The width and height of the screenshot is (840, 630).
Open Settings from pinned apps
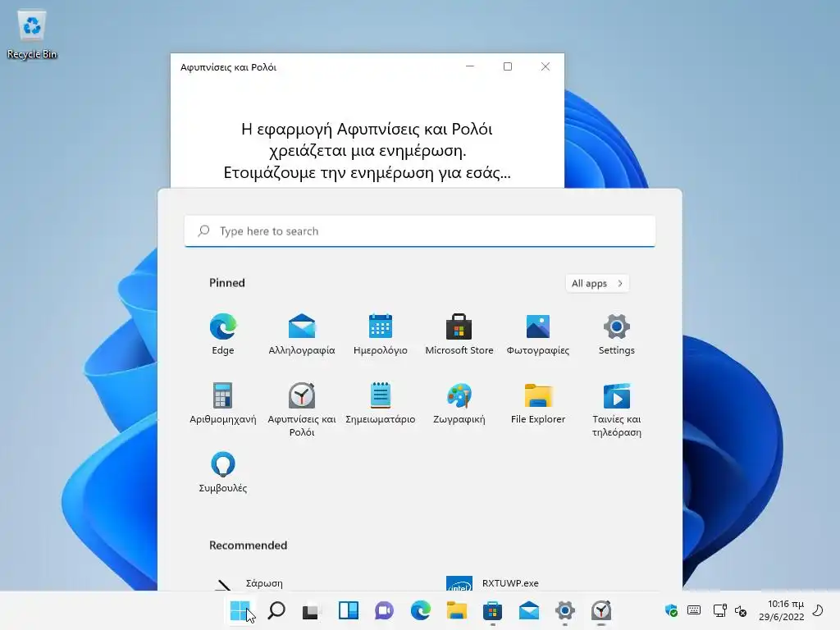pos(617,335)
